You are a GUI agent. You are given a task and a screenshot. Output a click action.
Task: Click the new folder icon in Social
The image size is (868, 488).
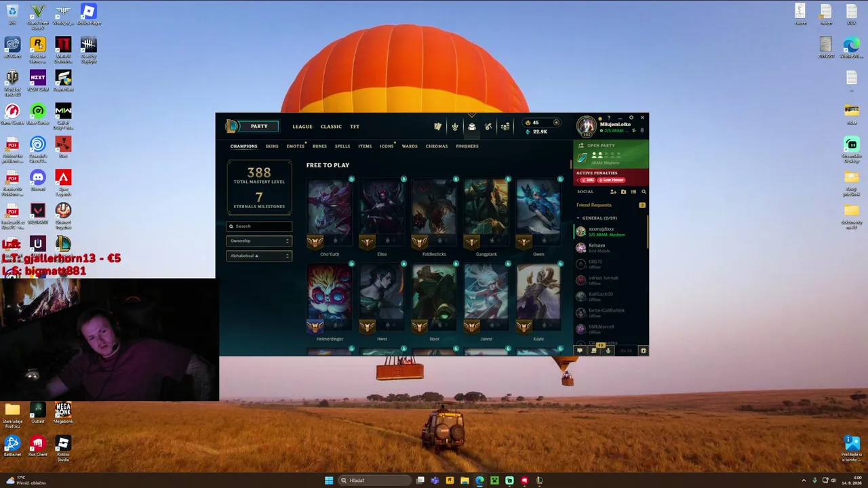[624, 192]
